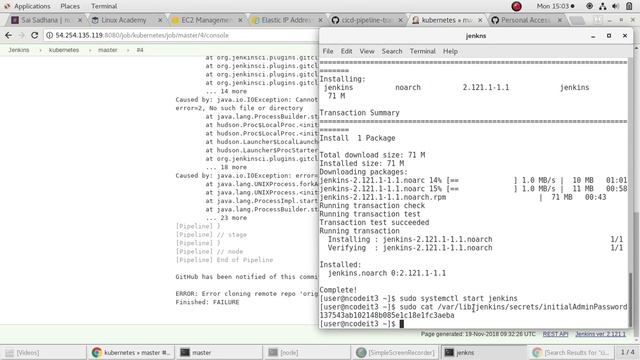The image size is (640, 360).
Task: Focus the browser address bar URL
Action: 142,36
